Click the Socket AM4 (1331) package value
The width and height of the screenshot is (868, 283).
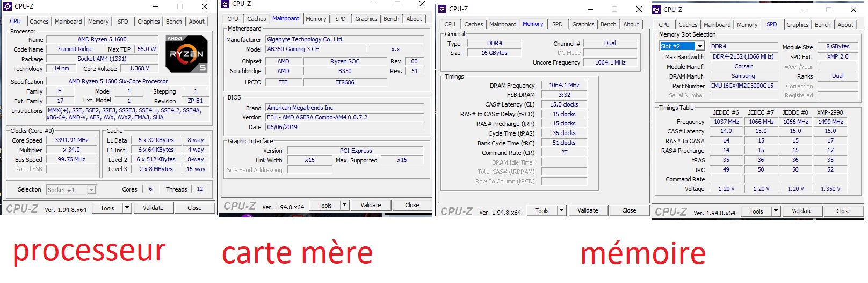click(102, 59)
